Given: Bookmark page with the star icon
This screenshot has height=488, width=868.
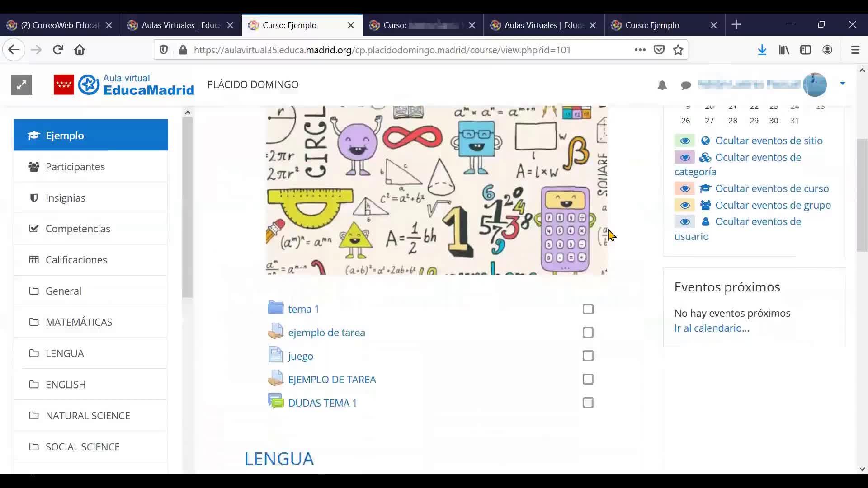Looking at the screenshot, I should point(678,50).
